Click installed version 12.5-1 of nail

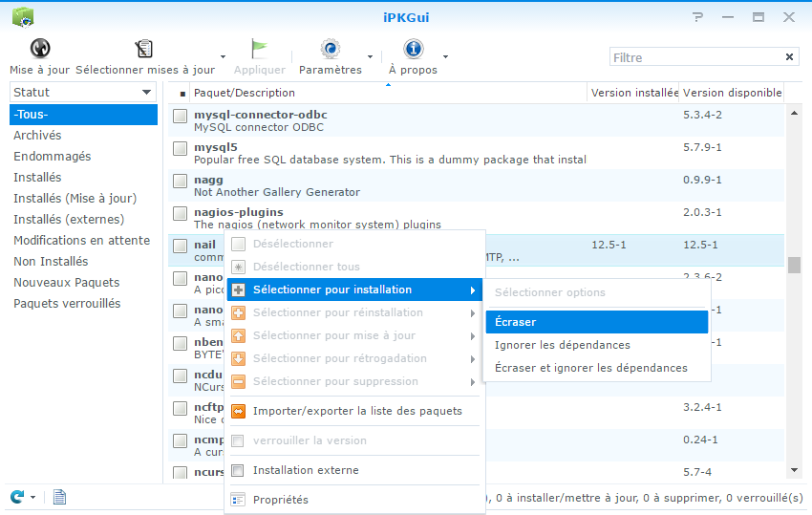coord(609,245)
